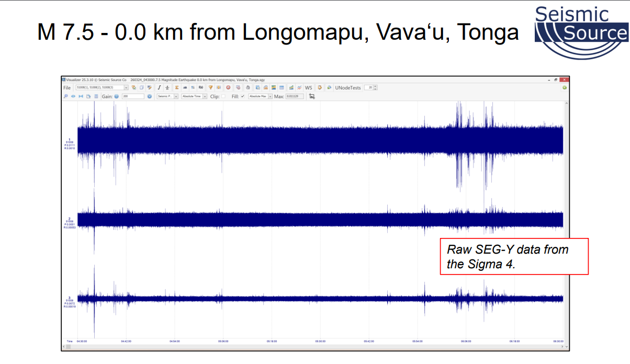Image resolution: width=630 pixels, height=364 pixels.
Task: Click the AB text toolbar icon
Action: (185, 87)
